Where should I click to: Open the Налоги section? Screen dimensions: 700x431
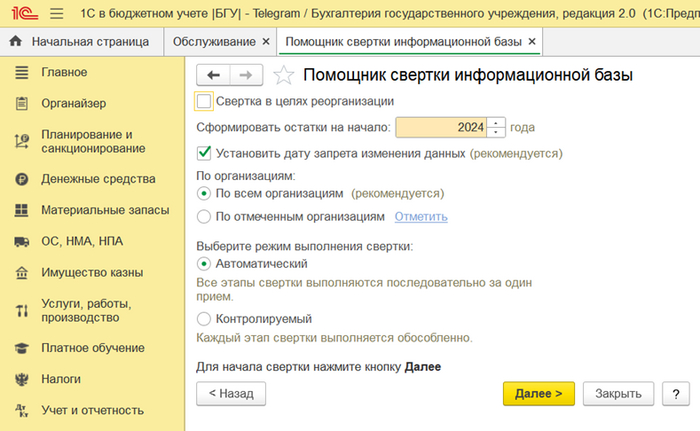(61, 379)
